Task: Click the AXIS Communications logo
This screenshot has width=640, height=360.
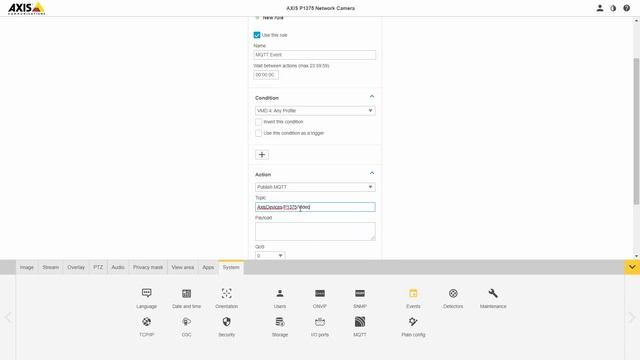Action: coord(27,8)
